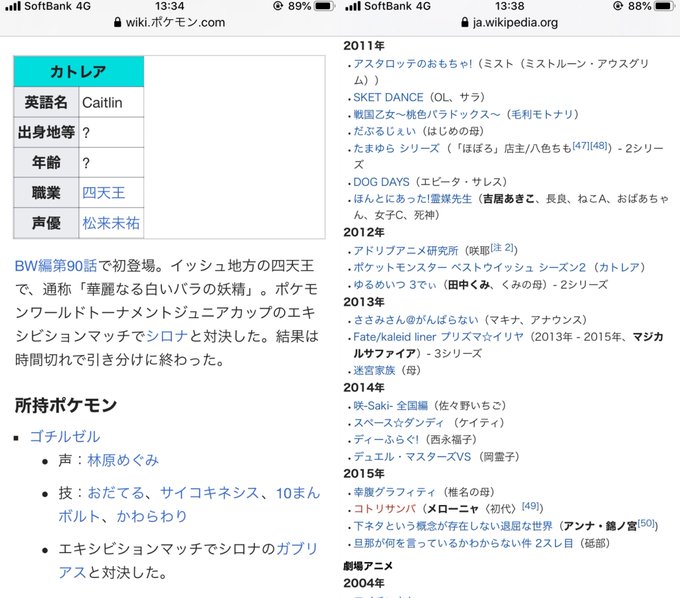Open the たまゆら シリーズ link
This screenshot has width=680, height=598.
click(396, 148)
